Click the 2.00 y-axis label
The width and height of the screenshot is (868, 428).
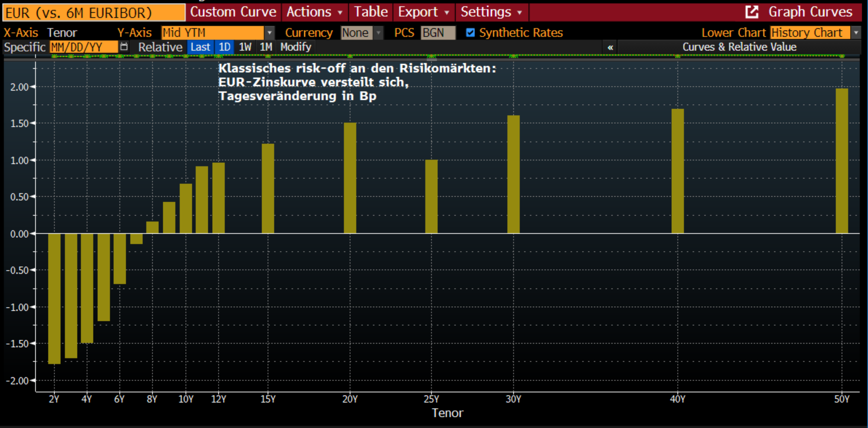click(19, 87)
